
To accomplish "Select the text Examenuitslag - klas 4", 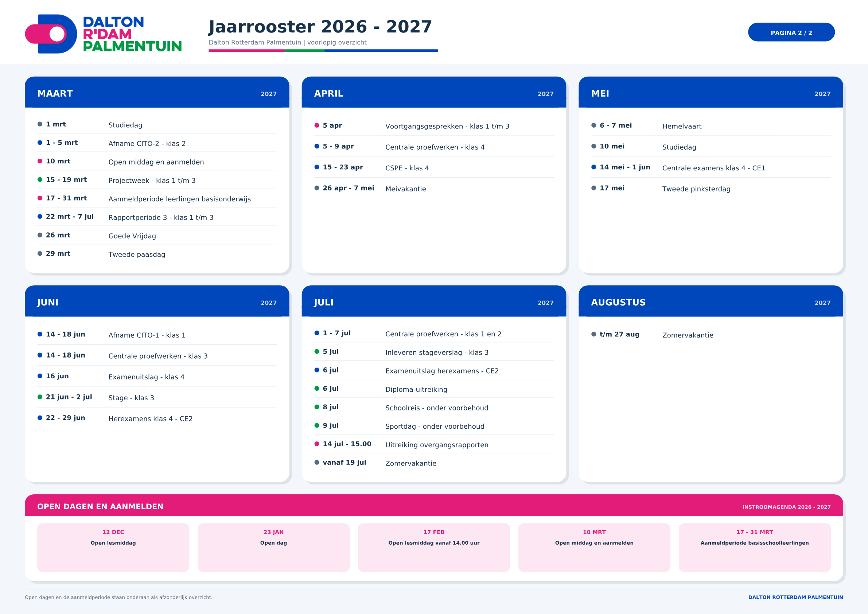I will (146, 377).
